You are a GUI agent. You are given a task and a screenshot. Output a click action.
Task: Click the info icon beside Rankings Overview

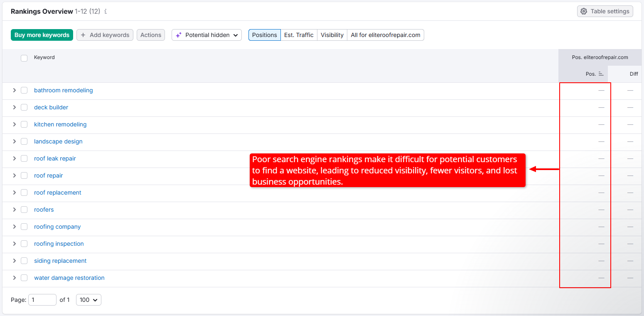(x=106, y=12)
